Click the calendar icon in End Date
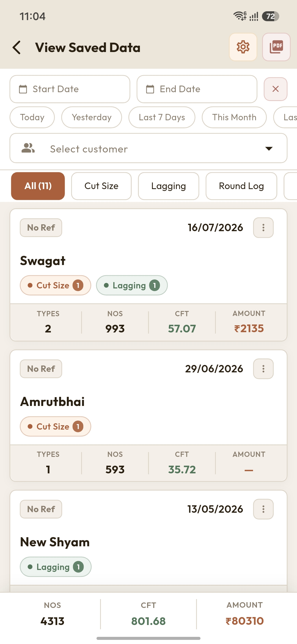Screen dimensions: 297x644 [x=150, y=89]
